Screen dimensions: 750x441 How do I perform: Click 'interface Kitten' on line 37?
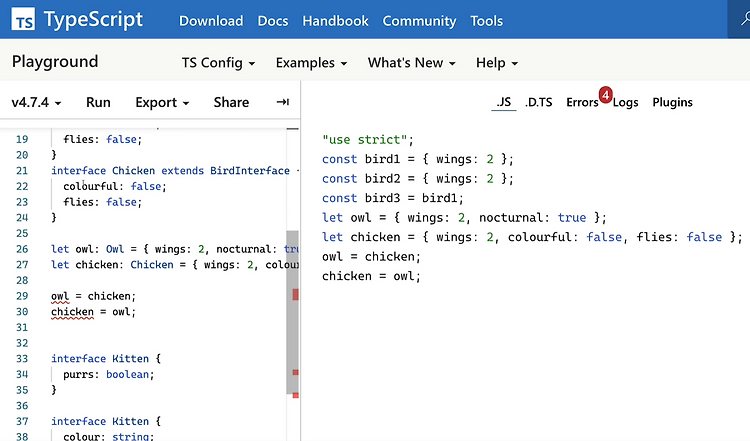100,421
